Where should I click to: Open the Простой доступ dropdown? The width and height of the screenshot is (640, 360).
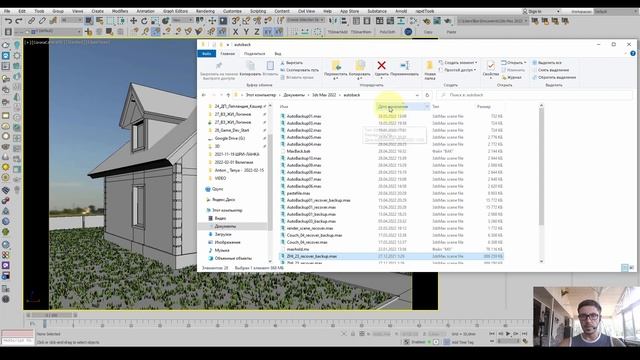[458, 70]
